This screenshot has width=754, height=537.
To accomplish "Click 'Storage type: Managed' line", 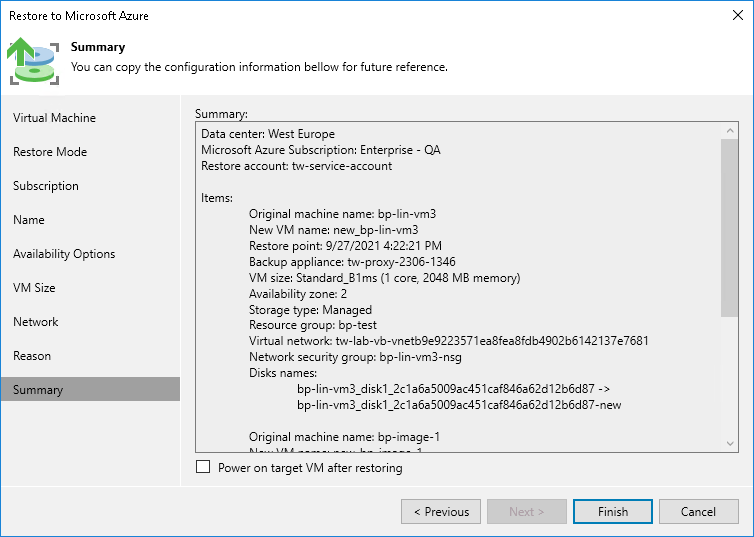I will [311, 310].
